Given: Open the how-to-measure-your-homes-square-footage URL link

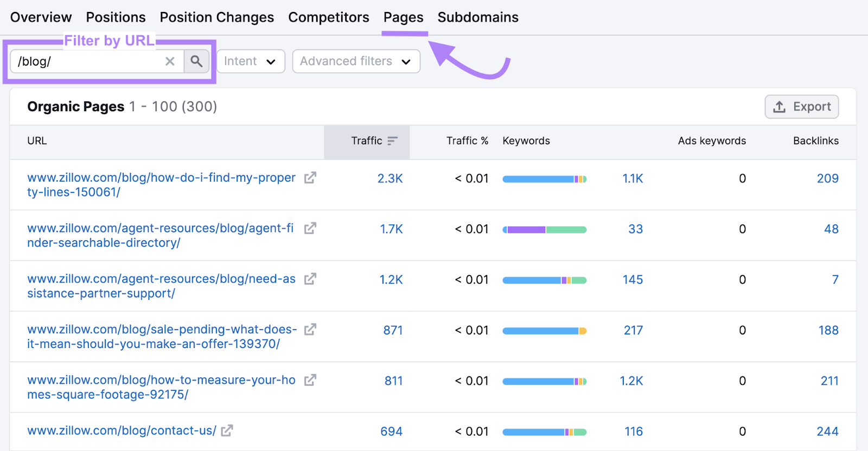Looking at the screenshot, I should [161, 387].
